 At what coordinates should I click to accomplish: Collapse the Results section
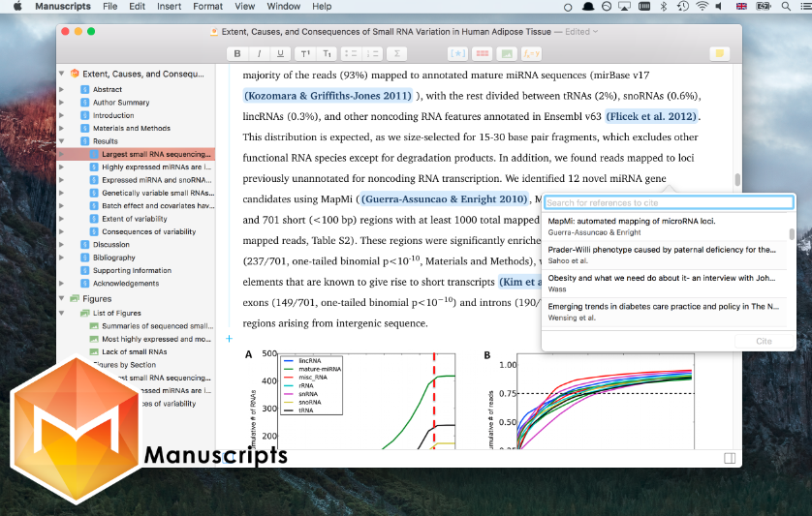62,140
